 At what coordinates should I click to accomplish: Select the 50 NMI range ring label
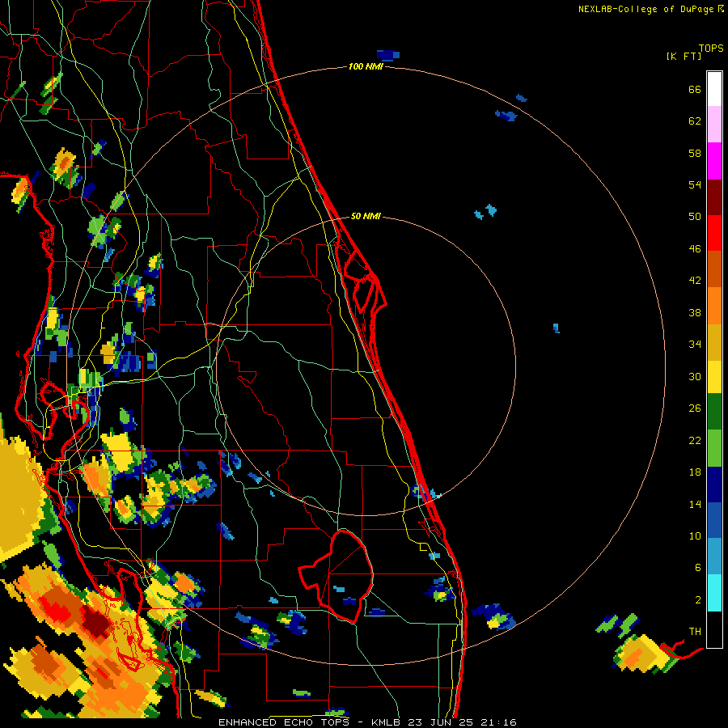click(x=366, y=216)
